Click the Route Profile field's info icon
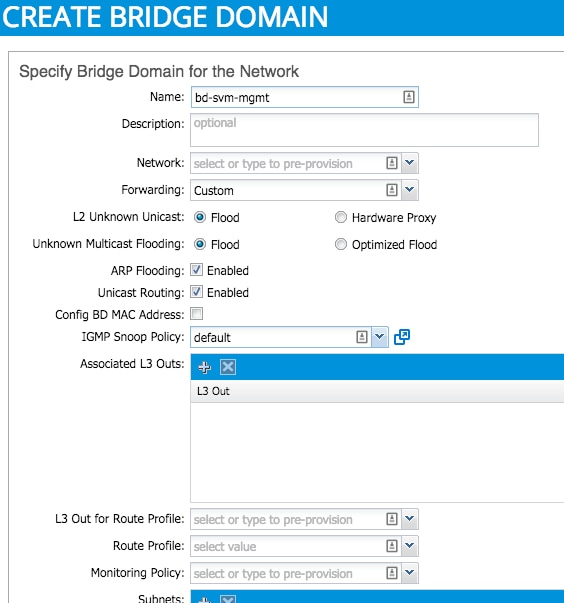 391,546
